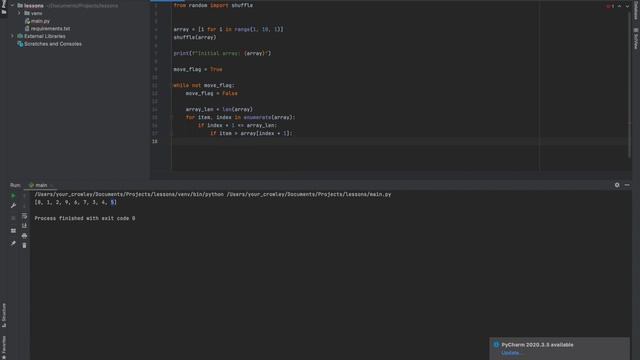640x360 pixels.
Task: Open the Project tool window sidebar button
Action: (4, 7)
